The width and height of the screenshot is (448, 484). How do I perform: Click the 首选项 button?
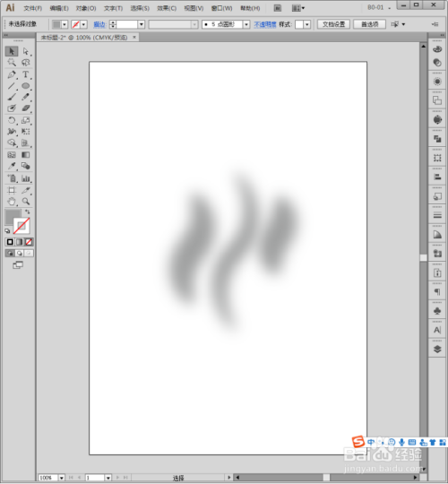[x=370, y=24]
